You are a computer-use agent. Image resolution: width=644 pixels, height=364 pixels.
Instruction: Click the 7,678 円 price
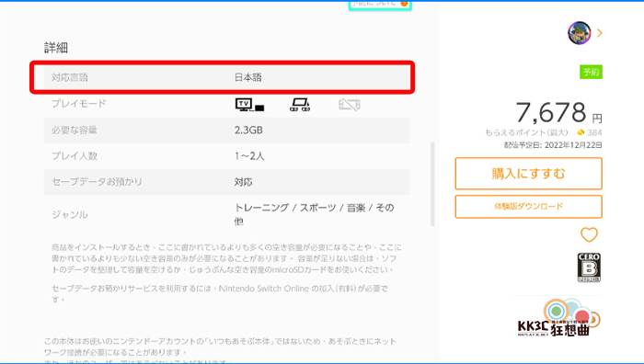coord(558,112)
